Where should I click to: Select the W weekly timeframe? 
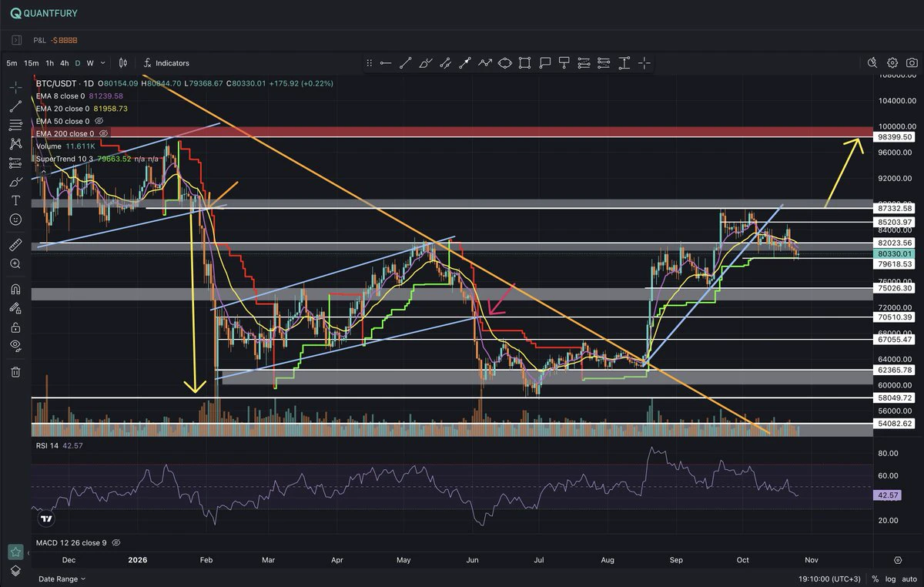pyautogui.click(x=90, y=63)
